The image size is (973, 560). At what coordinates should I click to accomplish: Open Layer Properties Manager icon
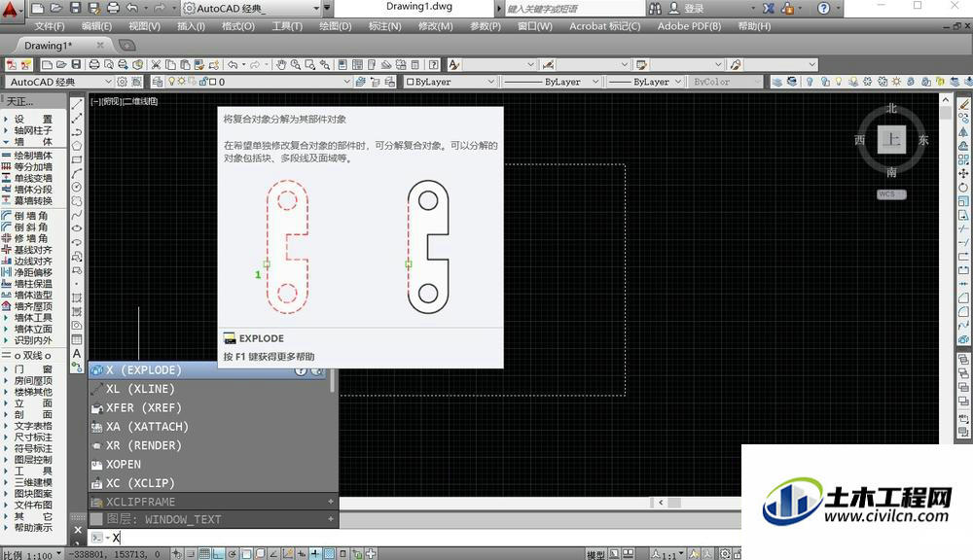(x=157, y=82)
